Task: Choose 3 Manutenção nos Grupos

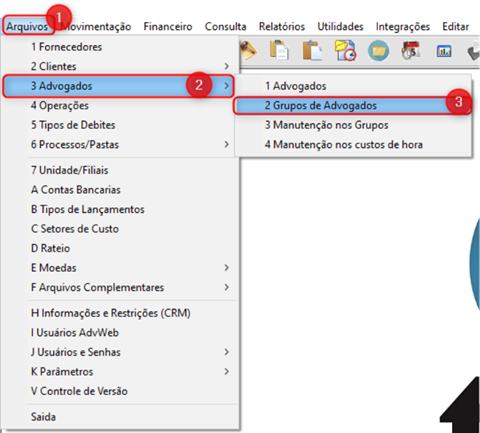Action: coord(353,125)
